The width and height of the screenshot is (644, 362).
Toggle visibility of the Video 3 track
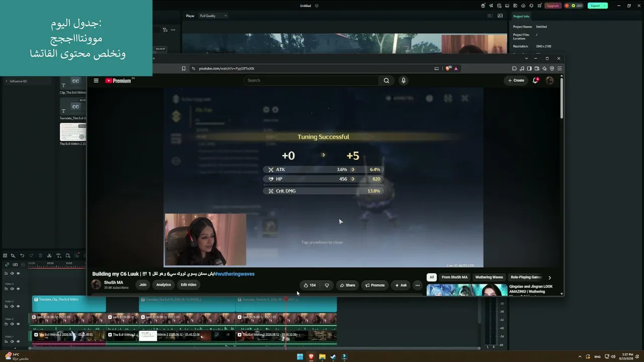(18, 306)
